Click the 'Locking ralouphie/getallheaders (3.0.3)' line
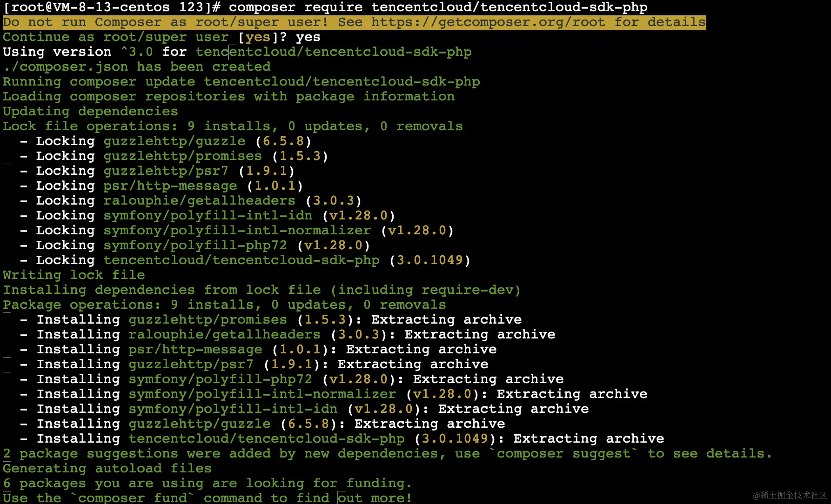Viewport: 831px width, 504px height. point(191,201)
